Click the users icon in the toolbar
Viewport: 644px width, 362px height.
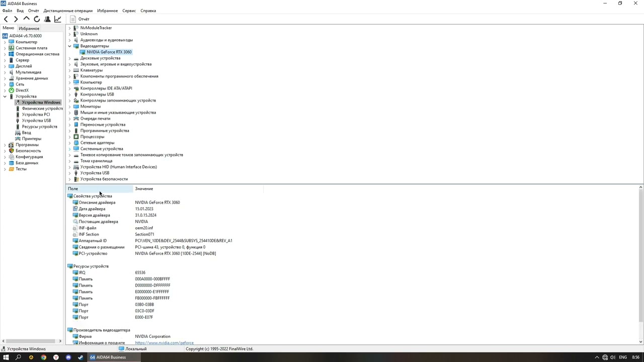[47, 19]
